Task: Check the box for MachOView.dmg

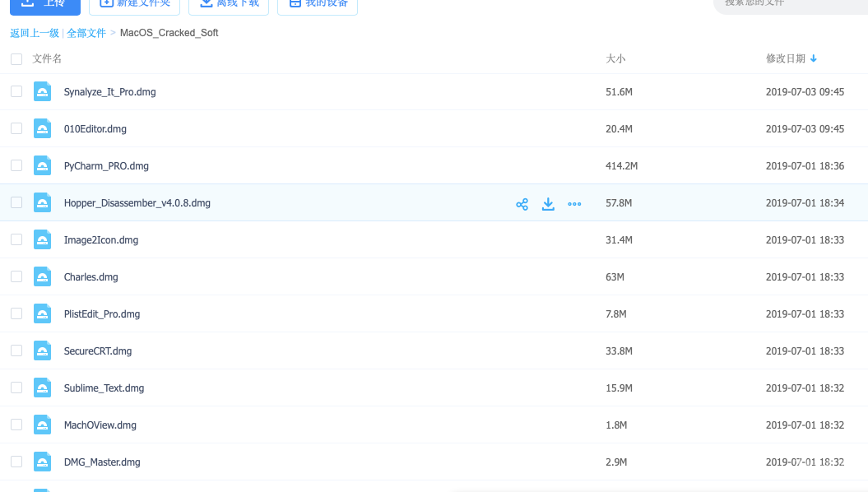Action: [16, 425]
